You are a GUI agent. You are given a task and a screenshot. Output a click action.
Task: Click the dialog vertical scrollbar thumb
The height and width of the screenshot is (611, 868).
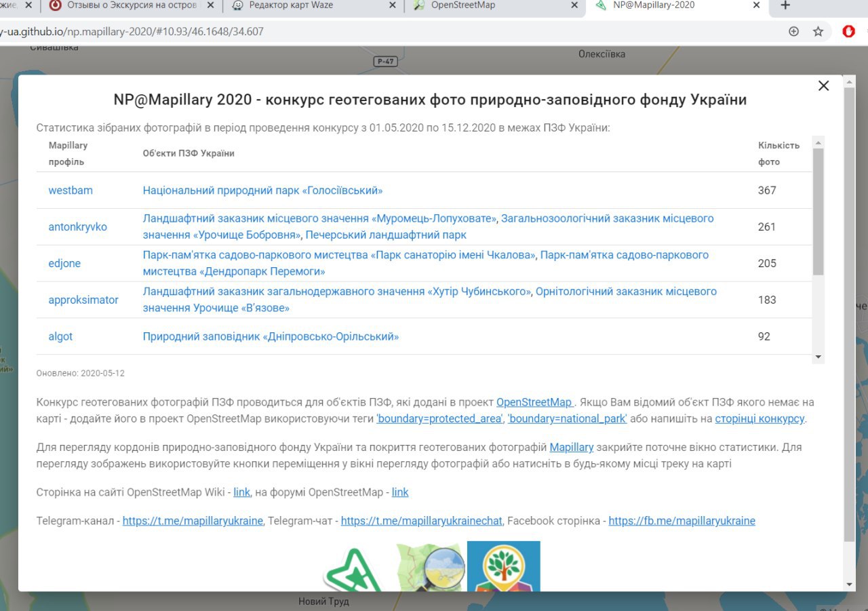pyautogui.click(x=850, y=314)
